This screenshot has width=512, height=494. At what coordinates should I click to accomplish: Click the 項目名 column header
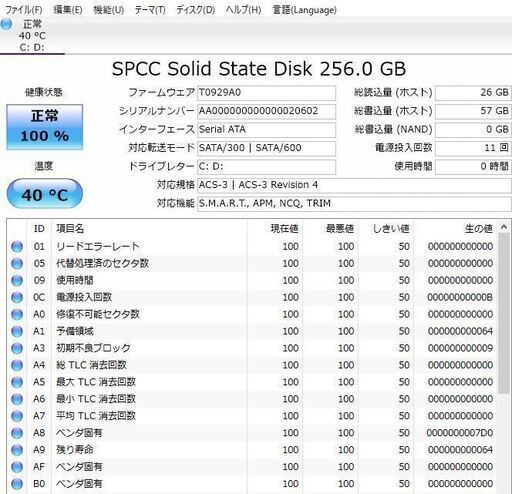(149, 229)
